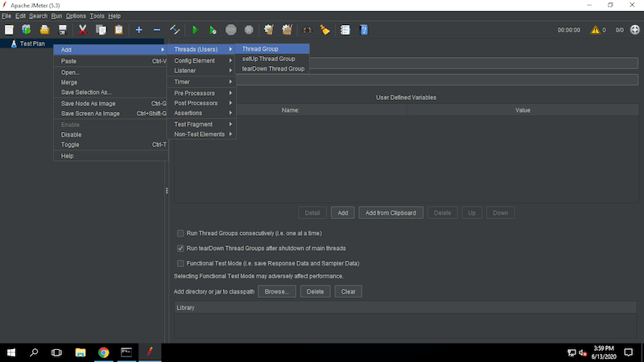Screen dimensions: 644x362
Task: Click the Copy toolbar icon
Action: (x=101, y=30)
